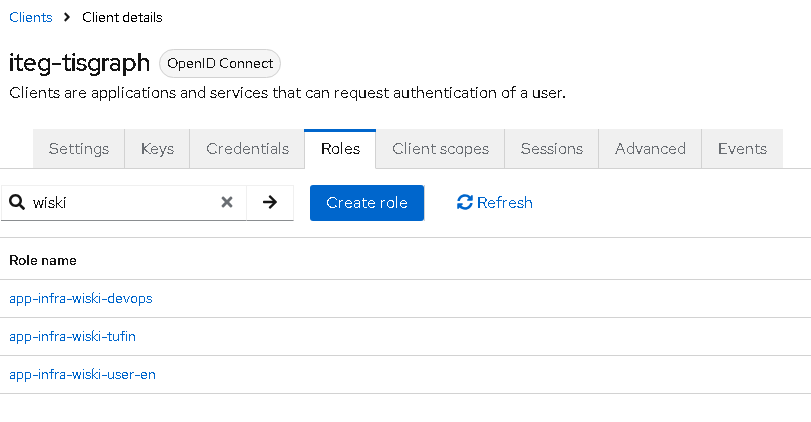Viewport: 811px width, 422px height.
Task: Click the OpenID Connect label badge
Action: (x=220, y=64)
